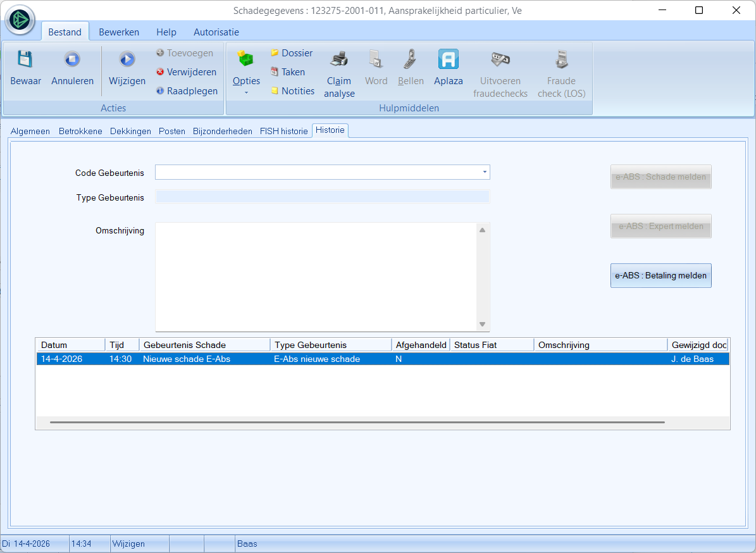Switch to the Bijzonderheden tab
This screenshot has width=756, height=553.
[222, 131]
